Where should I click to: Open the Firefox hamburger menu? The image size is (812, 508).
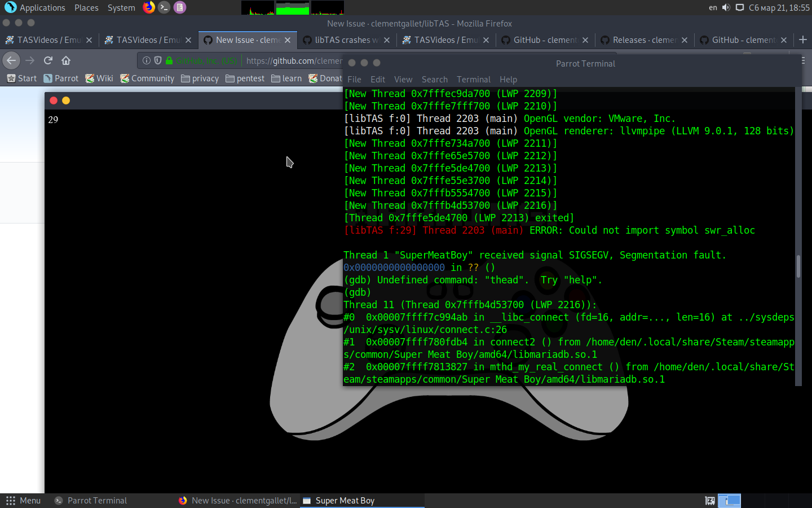tap(803, 60)
